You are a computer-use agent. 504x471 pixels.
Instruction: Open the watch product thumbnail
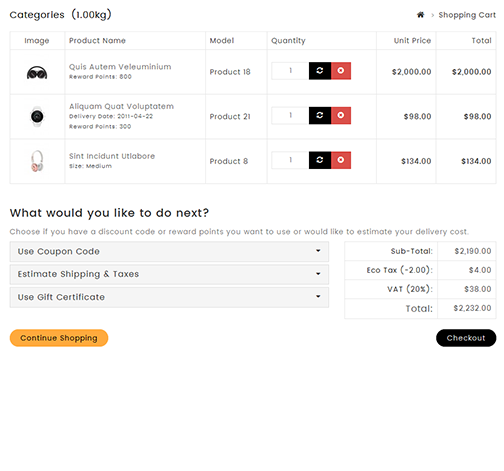point(37,116)
